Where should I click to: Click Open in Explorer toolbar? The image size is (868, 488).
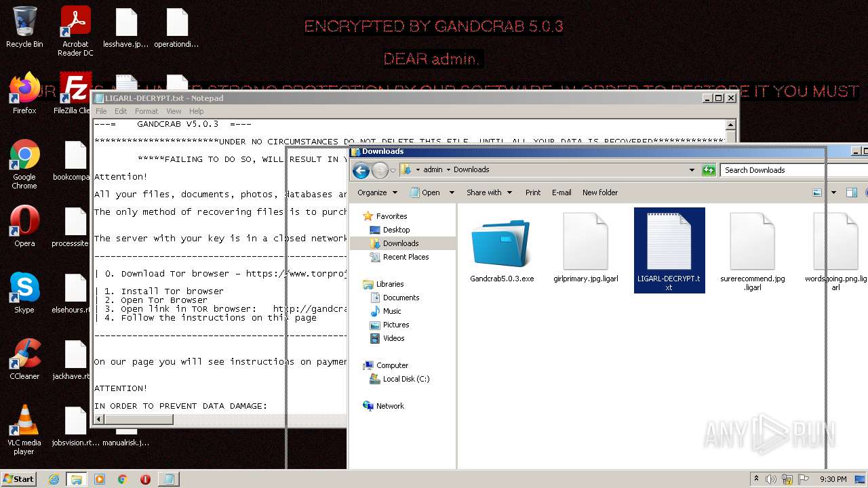(x=425, y=192)
